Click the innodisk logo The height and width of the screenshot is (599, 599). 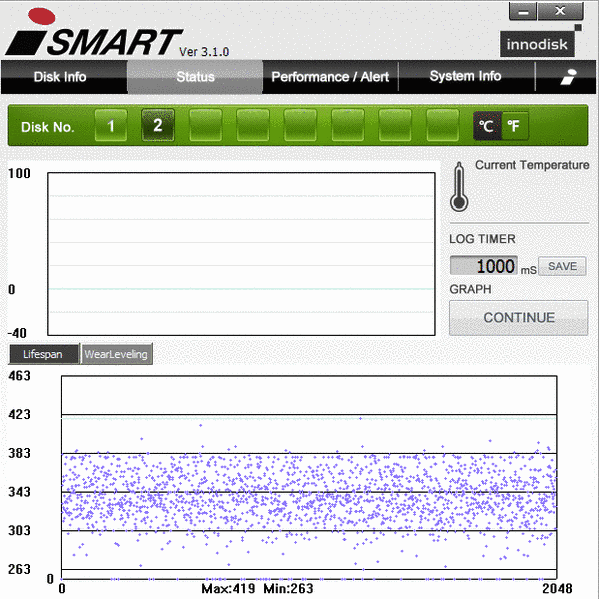[x=537, y=44]
